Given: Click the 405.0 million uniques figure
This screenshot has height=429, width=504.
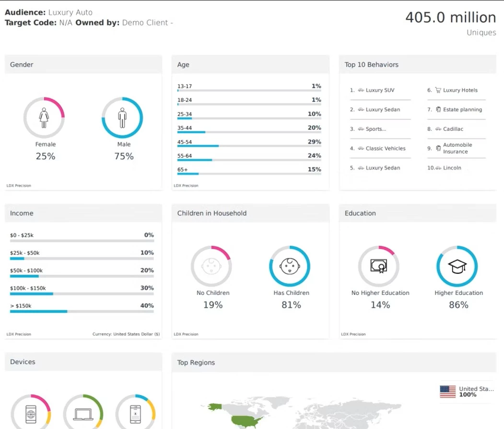Looking at the screenshot, I should point(451,17).
